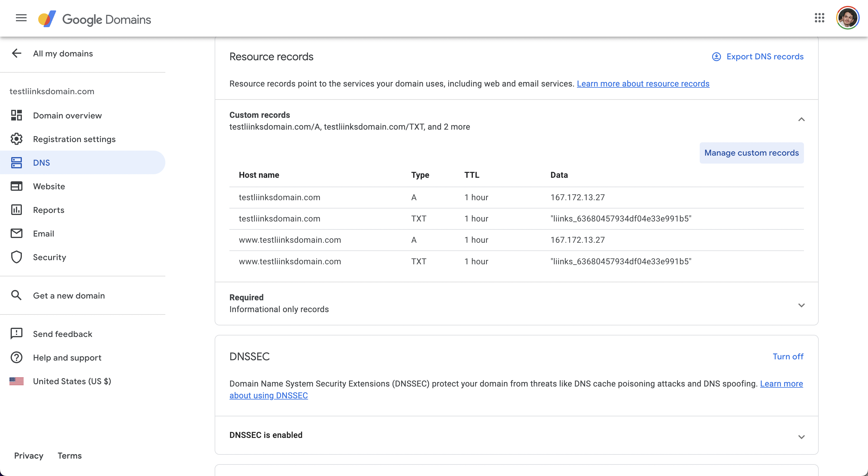Viewport: 868px width, 476px height.
Task: Click the back arrow to all domains
Action: point(17,53)
